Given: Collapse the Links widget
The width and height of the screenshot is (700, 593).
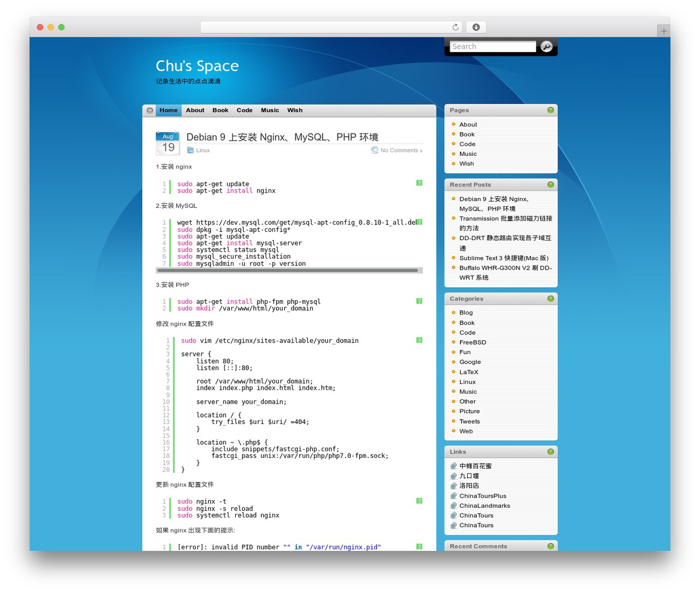Looking at the screenshot, I should tap(551, 452).
